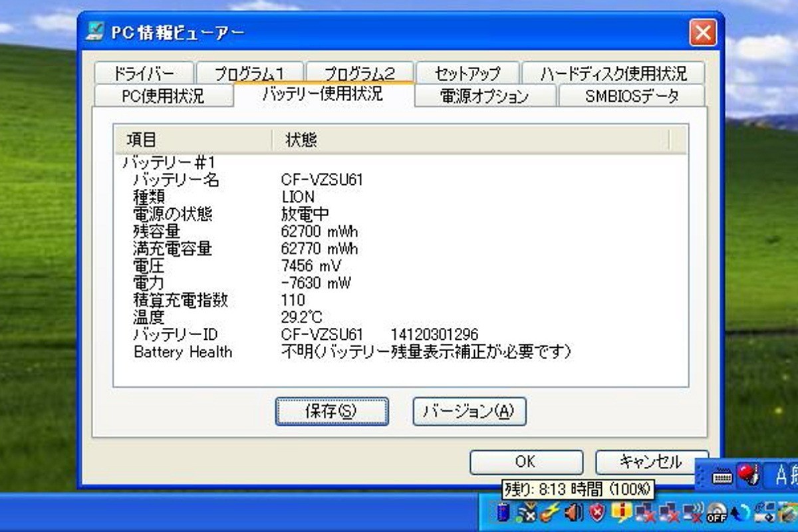Click the 7456 mV value
Viewport: 798px width, 532px height.
311,267
